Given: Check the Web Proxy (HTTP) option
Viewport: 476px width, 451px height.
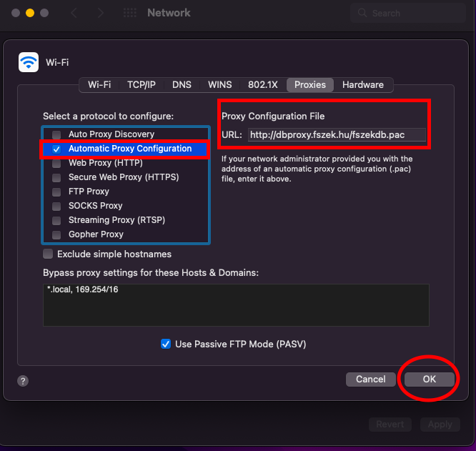Looking at the screenshot, I should click(56, 163).
